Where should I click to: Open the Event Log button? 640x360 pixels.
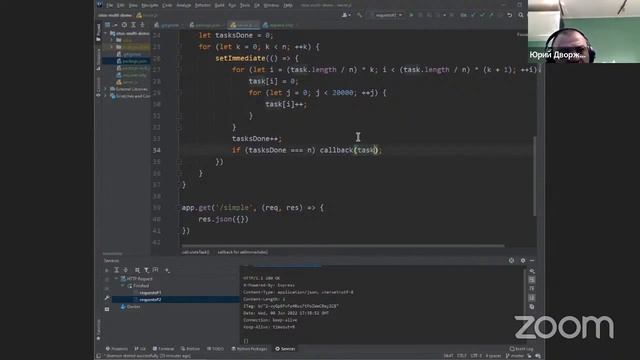coord(521,349)
